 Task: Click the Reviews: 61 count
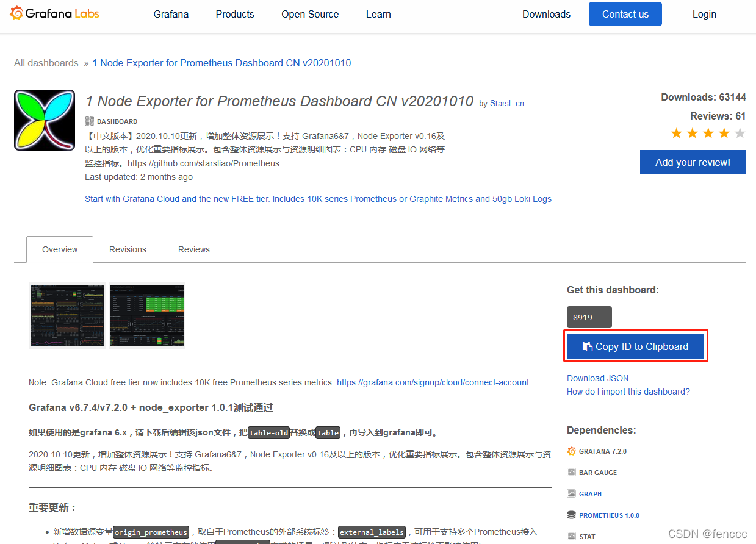[718, 116]
